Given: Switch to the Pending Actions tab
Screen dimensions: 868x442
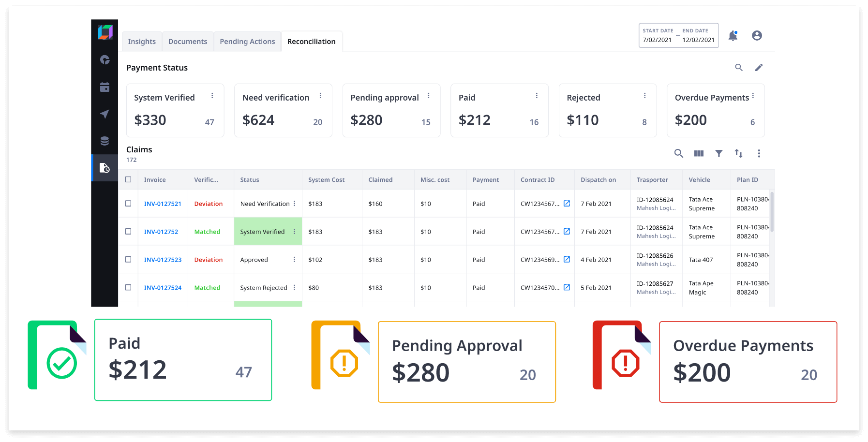Looking at the screenshot, I should click(x=247, y=41).
